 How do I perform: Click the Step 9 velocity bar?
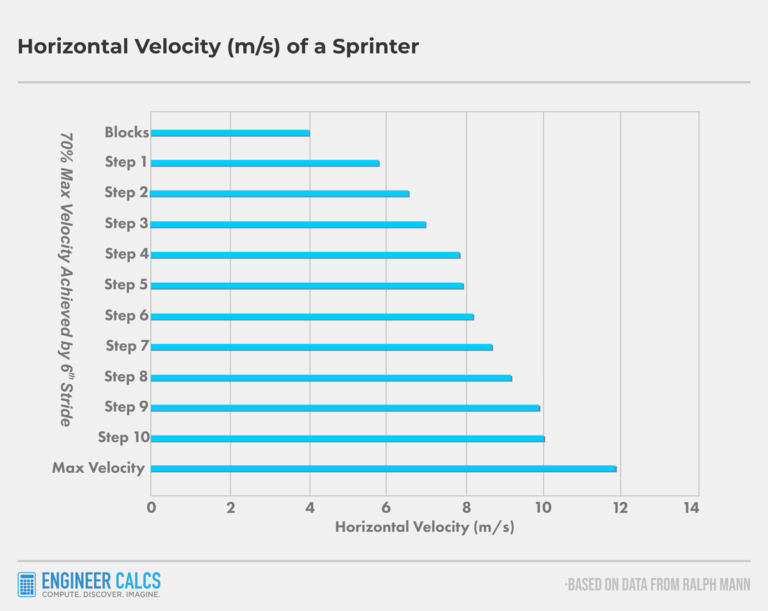[345, 408]
